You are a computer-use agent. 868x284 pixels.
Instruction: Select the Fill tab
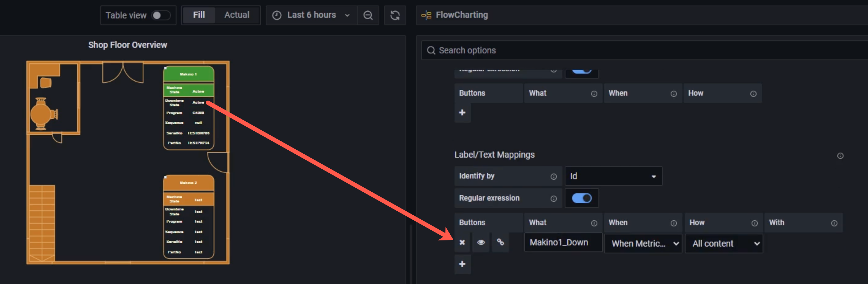point(199,15)
